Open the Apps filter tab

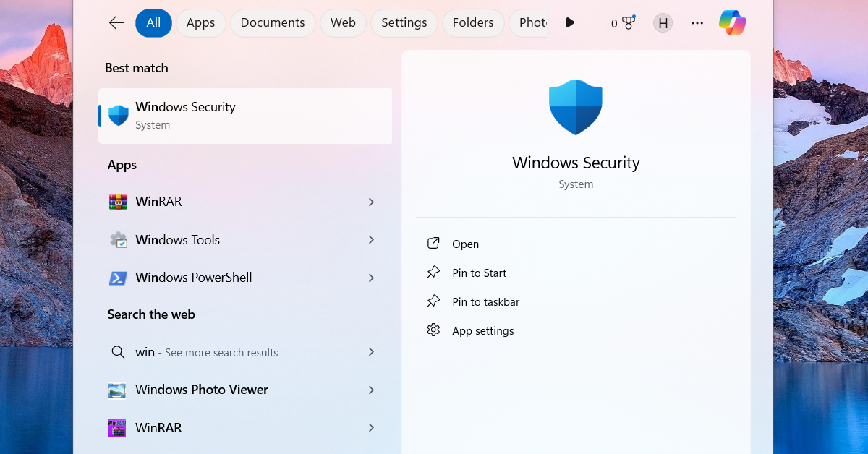click(200, 22)
